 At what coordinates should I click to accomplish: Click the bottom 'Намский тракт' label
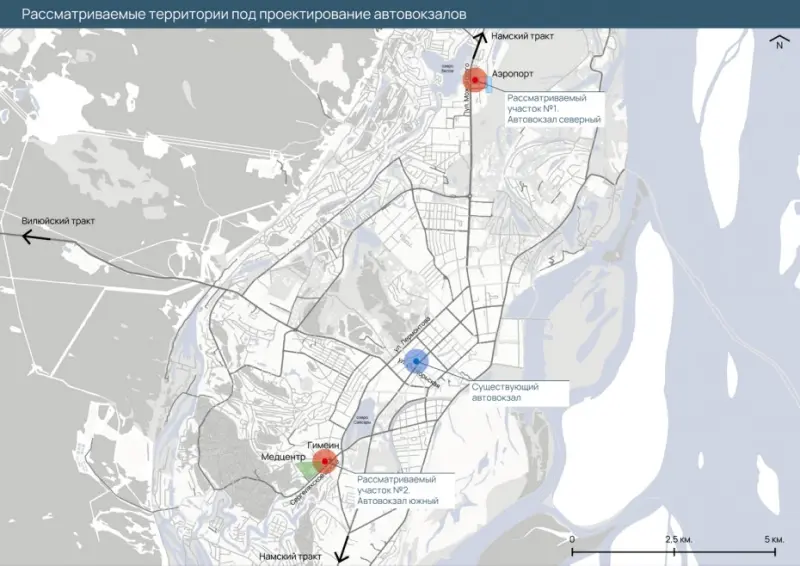pyautogui.click(x=290, y=556)
